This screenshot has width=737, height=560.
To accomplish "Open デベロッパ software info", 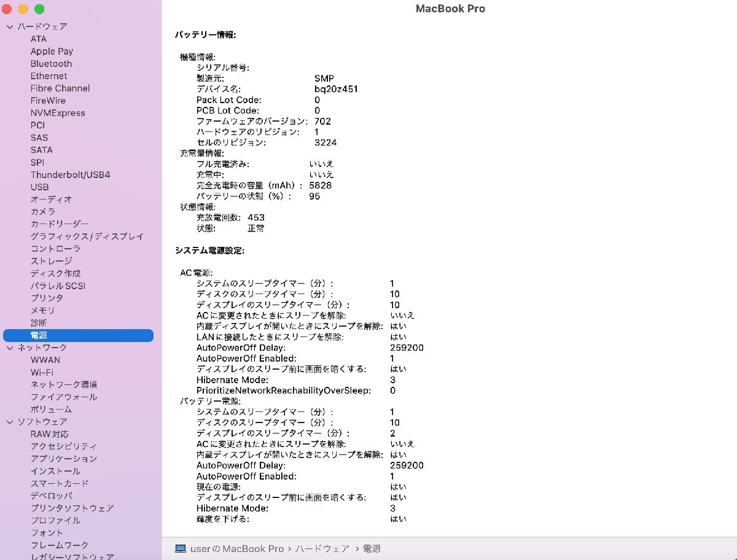I will [51, 496].
